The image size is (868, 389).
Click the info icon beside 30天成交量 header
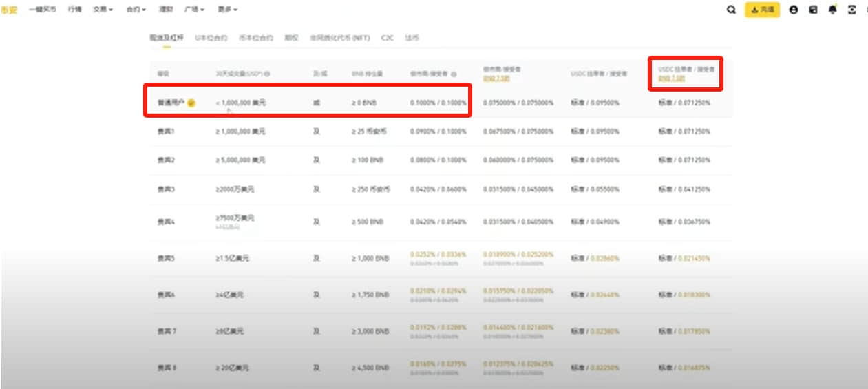tap(267, 73)
